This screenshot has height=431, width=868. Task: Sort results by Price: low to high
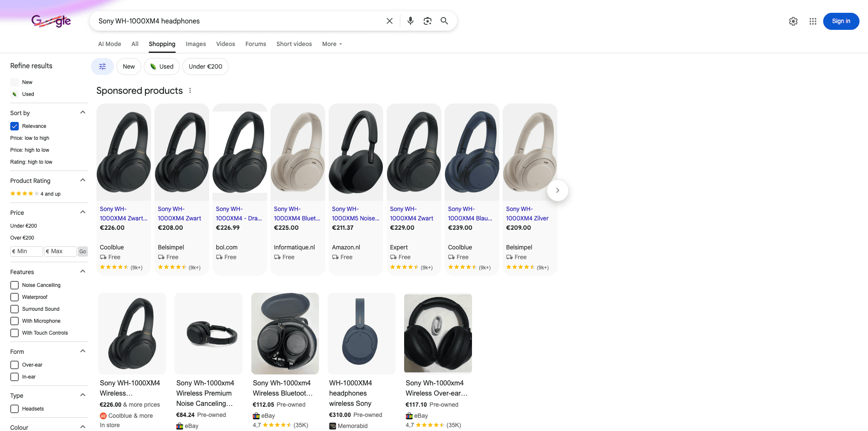coord(29,138)
